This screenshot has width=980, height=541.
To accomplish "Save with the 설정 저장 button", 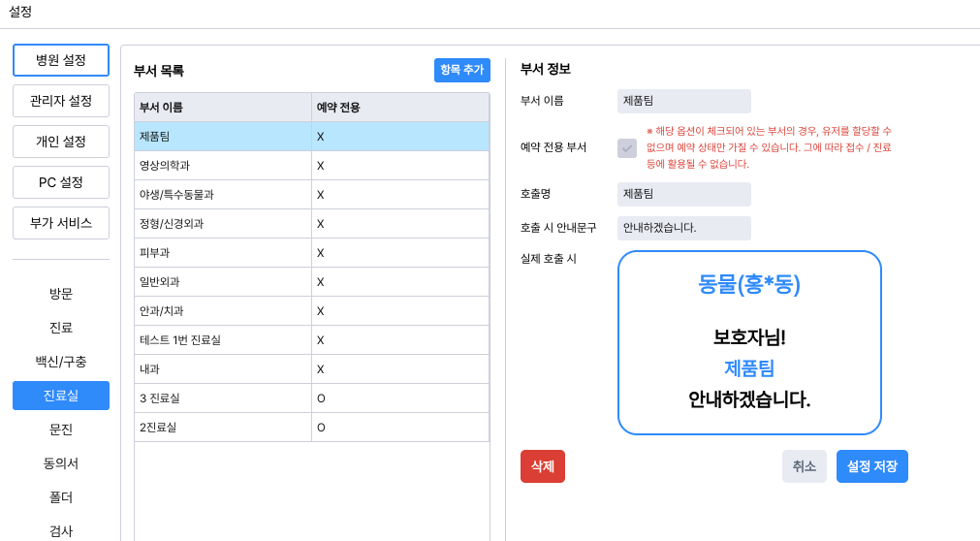I will click(x=871, y=466).
